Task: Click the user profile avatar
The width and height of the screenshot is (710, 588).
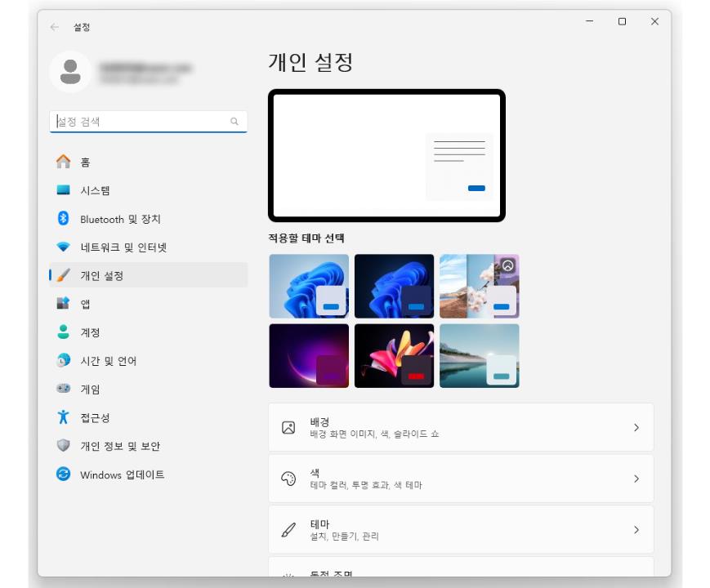Action: coord(70,72)
